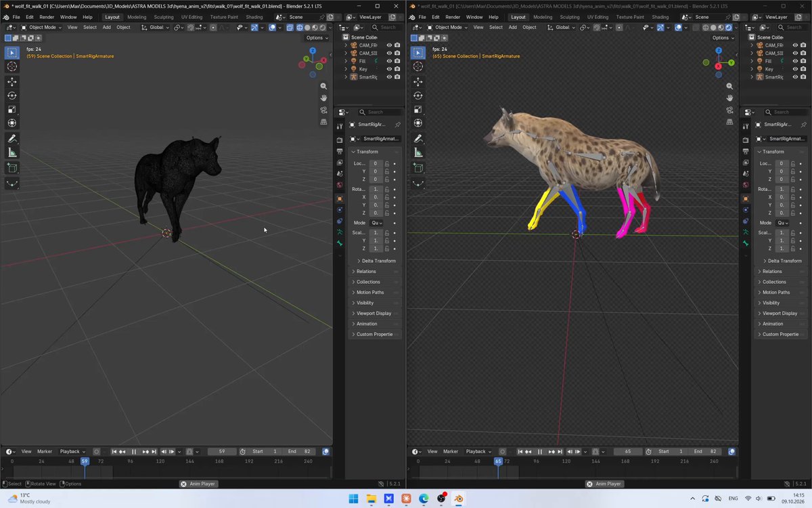Open the File menu in left Blender window
This screenshot has width=812, height=508.
(16, 17)
